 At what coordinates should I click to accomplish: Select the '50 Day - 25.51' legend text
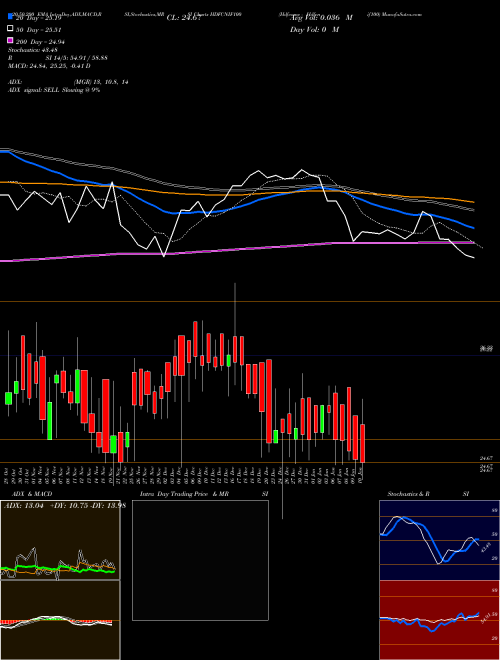point(39,30)
